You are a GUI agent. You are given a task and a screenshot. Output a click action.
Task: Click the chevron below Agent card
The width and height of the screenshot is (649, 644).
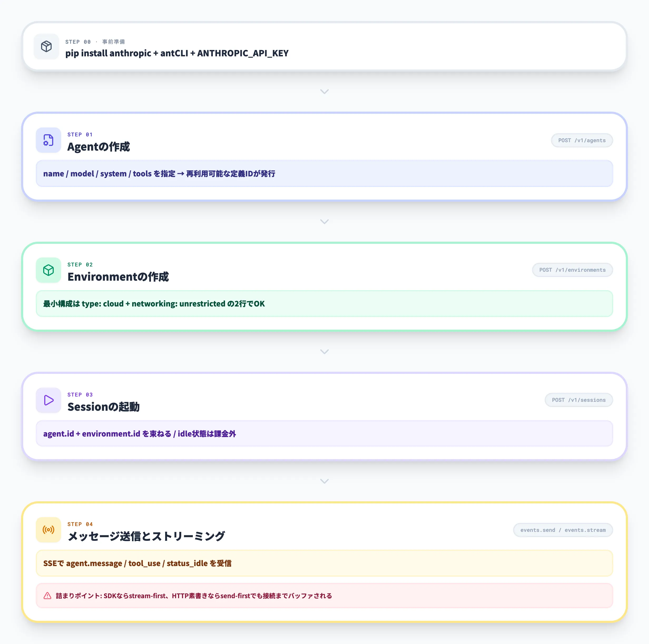324,221
